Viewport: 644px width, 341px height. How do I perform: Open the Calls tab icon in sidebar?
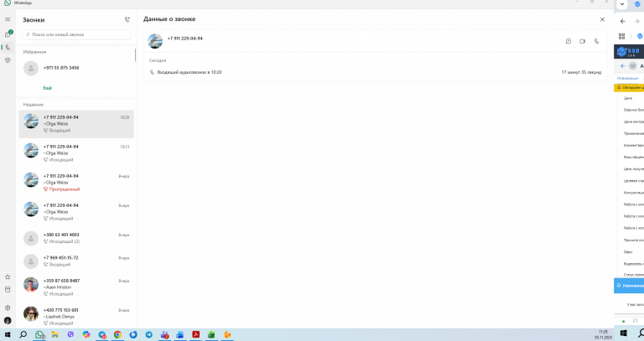point(8,47)
